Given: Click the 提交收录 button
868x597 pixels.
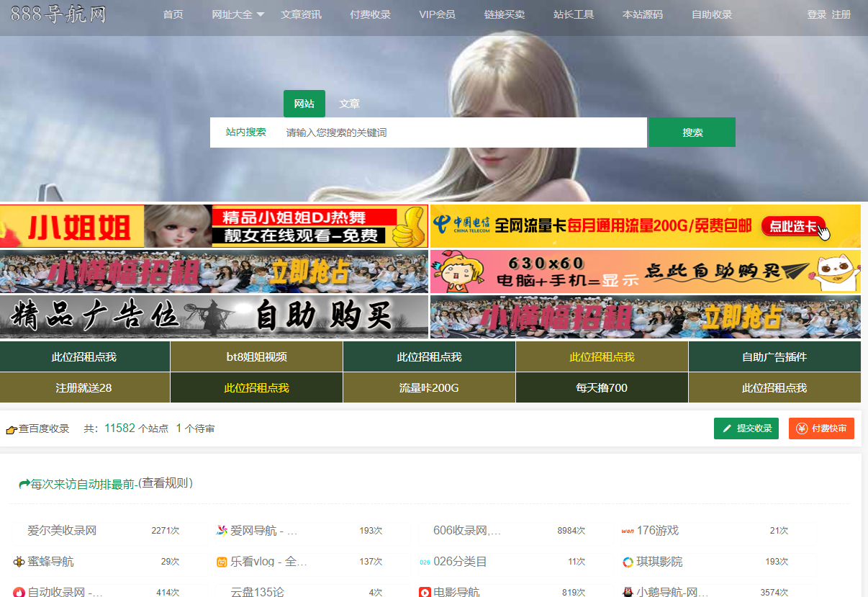Looking at the screenshot, I should pos(746,428).
